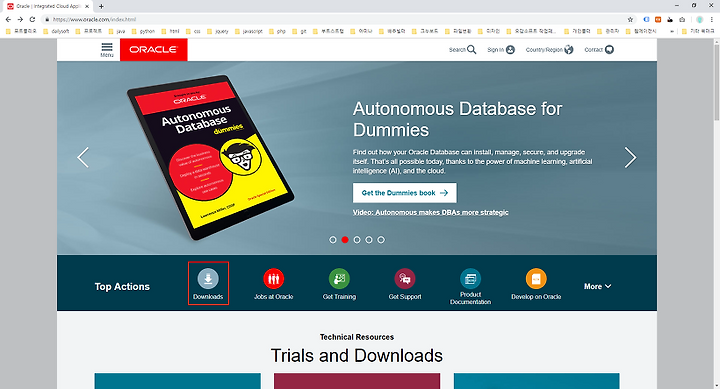Select fourth carousel dot indicator
The image size is (720, 389).
(369, 240)
